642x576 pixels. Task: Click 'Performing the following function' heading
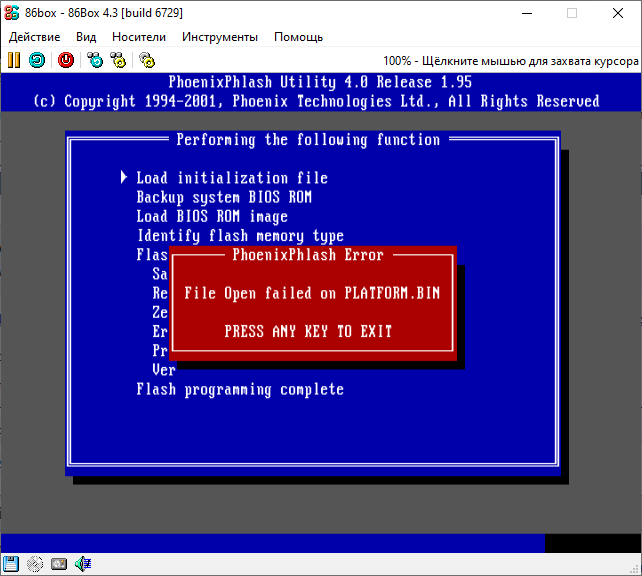click(308, 140)
